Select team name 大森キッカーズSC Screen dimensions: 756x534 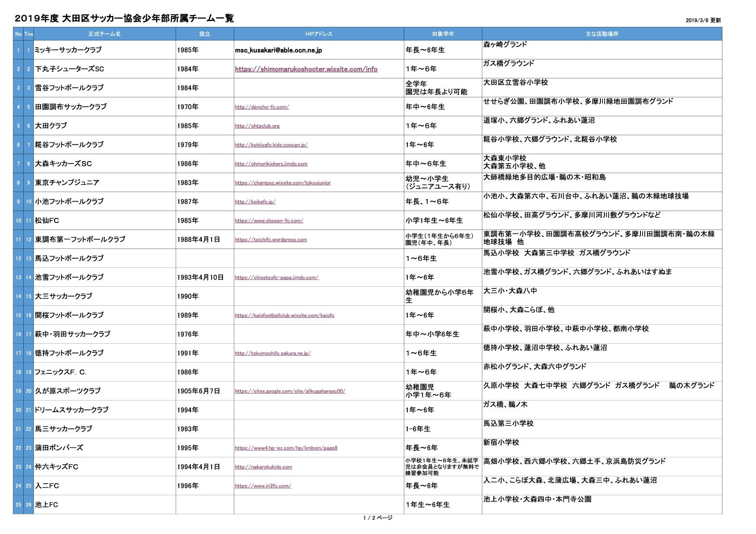coord(63,164)
